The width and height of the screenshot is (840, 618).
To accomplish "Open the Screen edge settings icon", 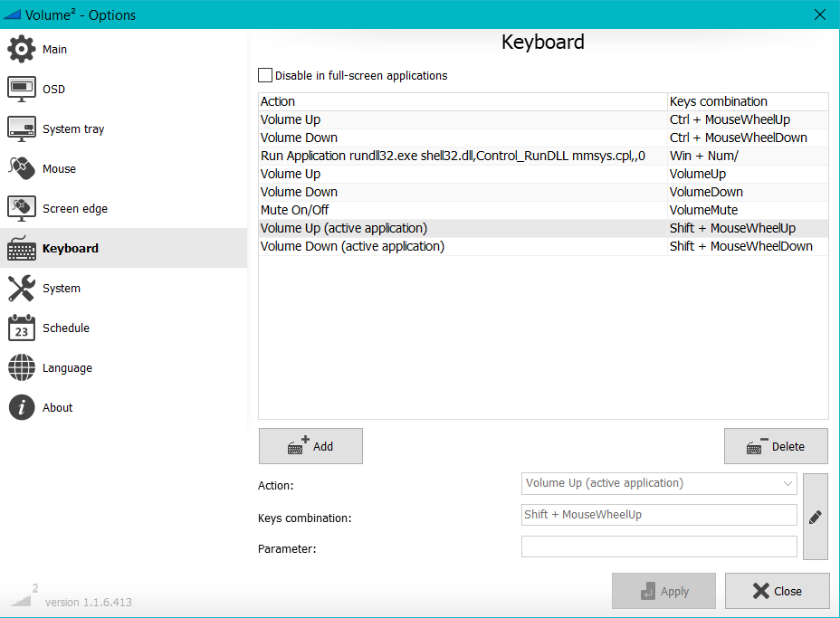I will (x=22, y=208).
